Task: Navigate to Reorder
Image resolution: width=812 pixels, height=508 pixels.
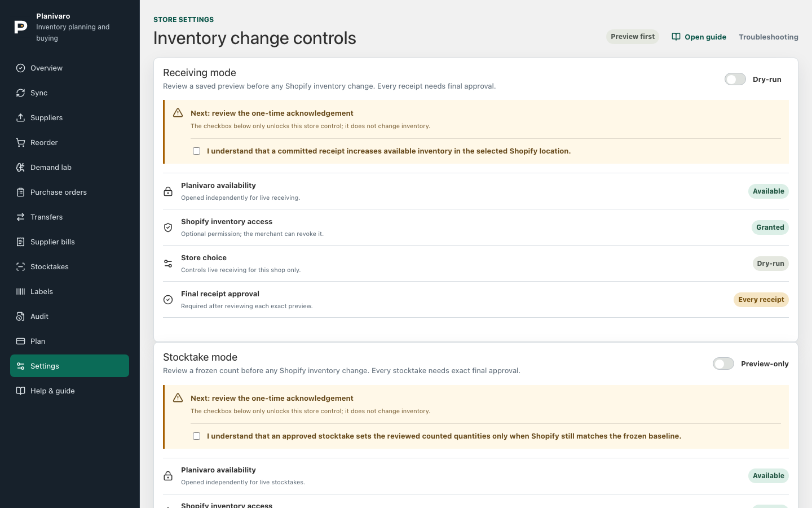Action: point(69,143)
